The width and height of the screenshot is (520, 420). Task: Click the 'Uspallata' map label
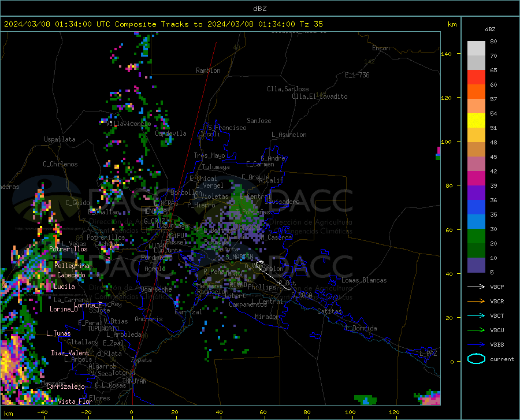point(60,139)
